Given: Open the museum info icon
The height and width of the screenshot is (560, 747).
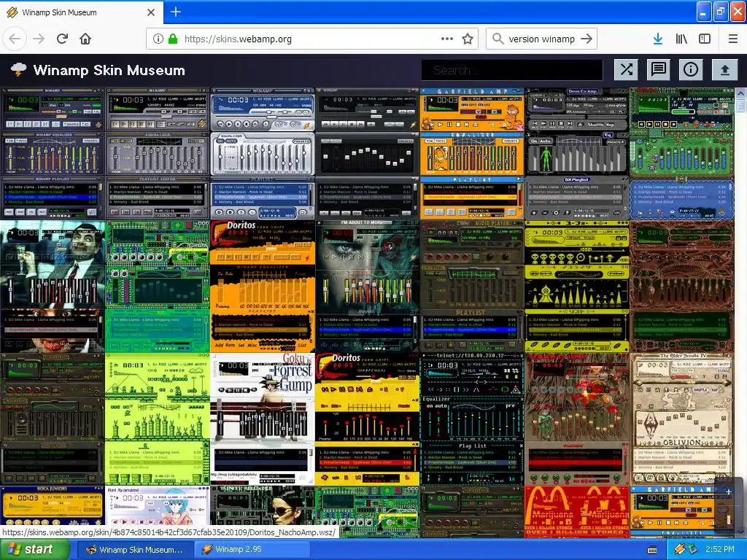Looking at the screenshot, I should click(x=691, y=70).
